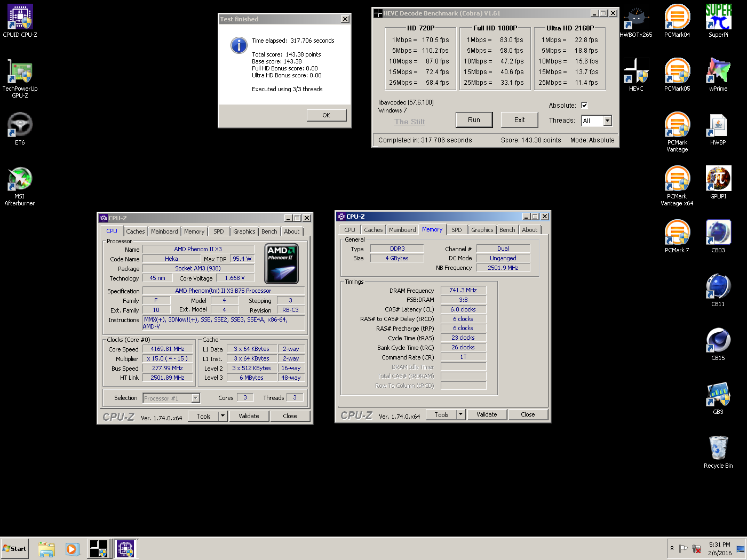Select Bench tab in left CPU-Z window
The image size is (747, 560).
[269, 231]
